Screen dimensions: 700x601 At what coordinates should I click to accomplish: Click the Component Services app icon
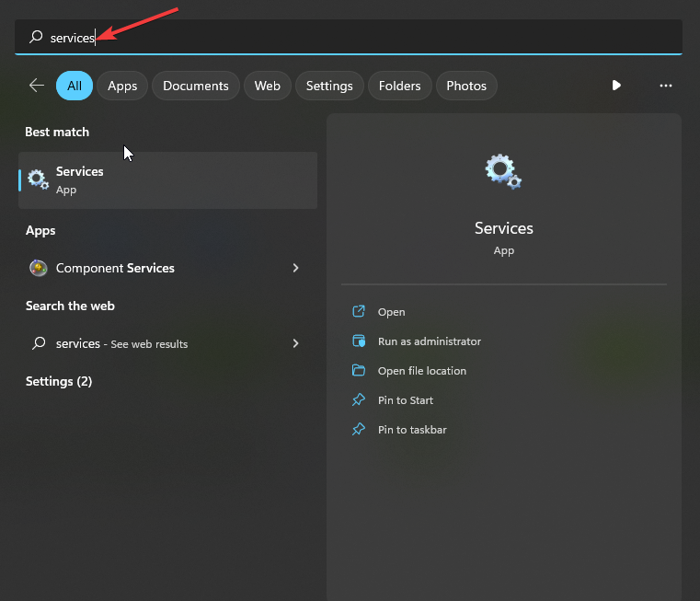pos(39,268)
